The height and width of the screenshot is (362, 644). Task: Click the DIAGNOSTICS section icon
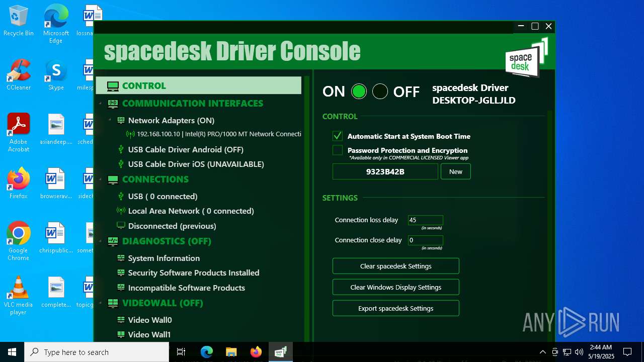click(113, 241)
